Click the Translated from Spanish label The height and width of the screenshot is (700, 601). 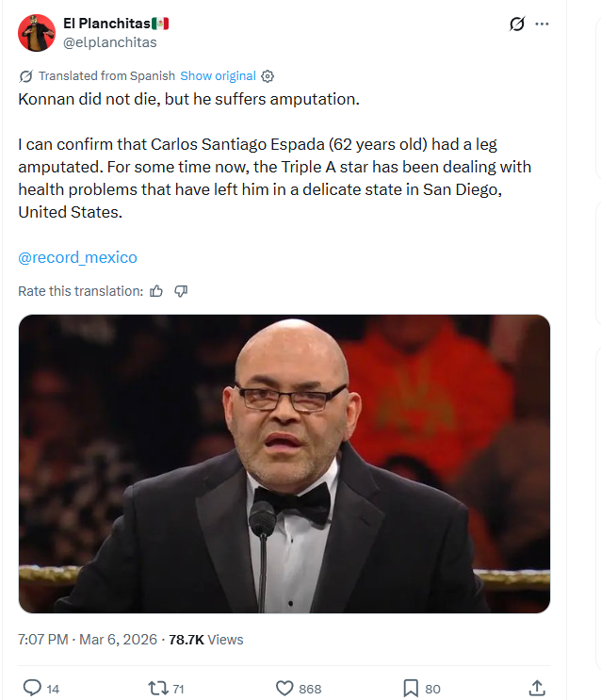click(x=106, y=76)
